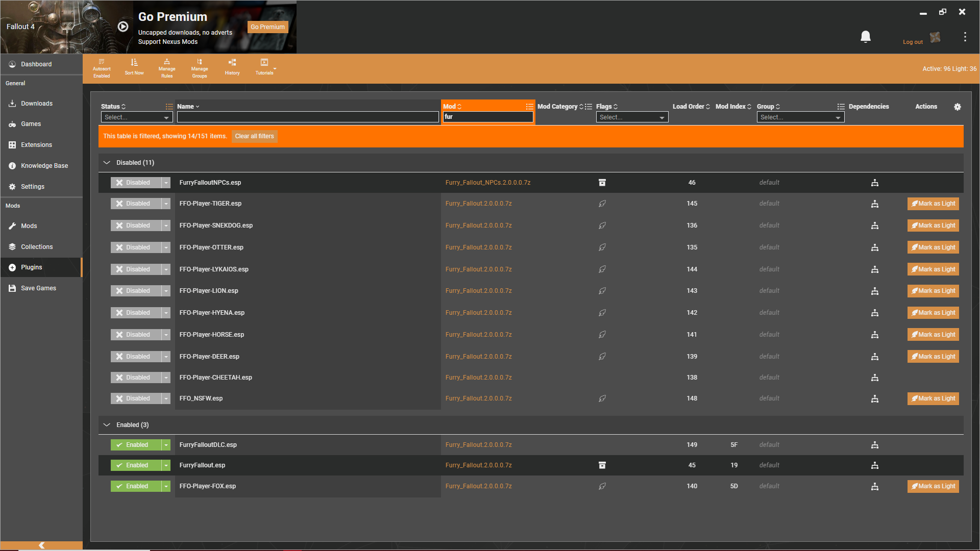Image resolution: width=980 pixels, height=551 pixels.
Task: Collapse the Enabled (3) group
Action: point(107,425)
